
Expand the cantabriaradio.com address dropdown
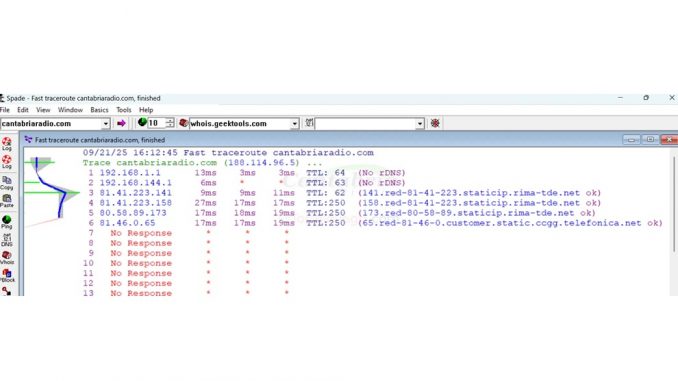[x=106, y=124]
